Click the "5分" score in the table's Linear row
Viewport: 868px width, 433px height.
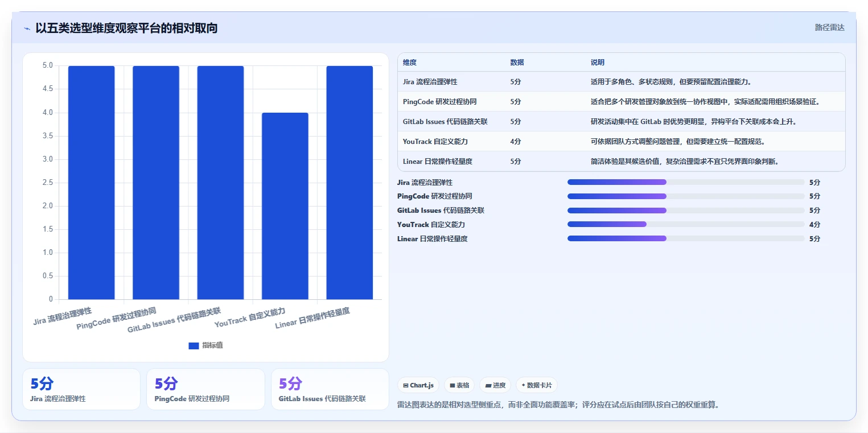(x=516, y=162)
